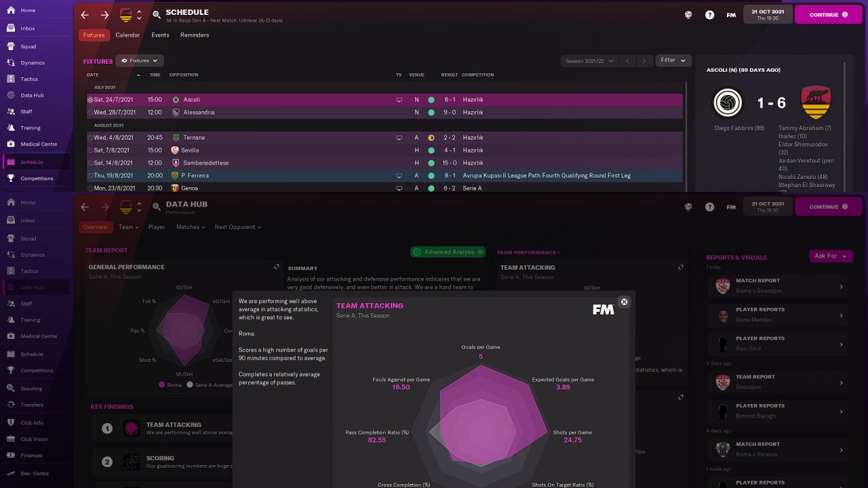Toggle the tick on the Ternana fixture row
This screenshot has width=868, height=488.
coord(90,138)
